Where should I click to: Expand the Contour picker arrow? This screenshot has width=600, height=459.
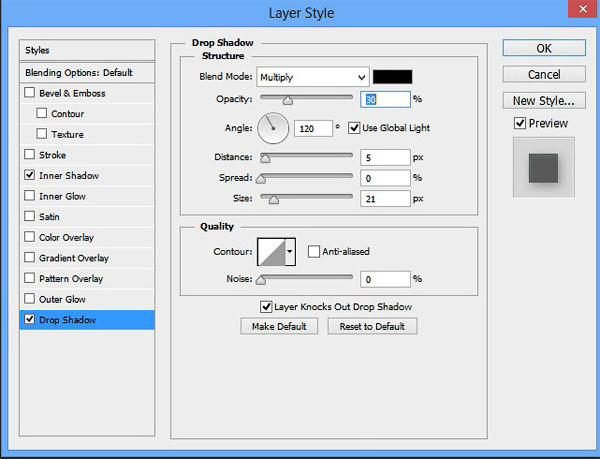click(x=291, y=252)
